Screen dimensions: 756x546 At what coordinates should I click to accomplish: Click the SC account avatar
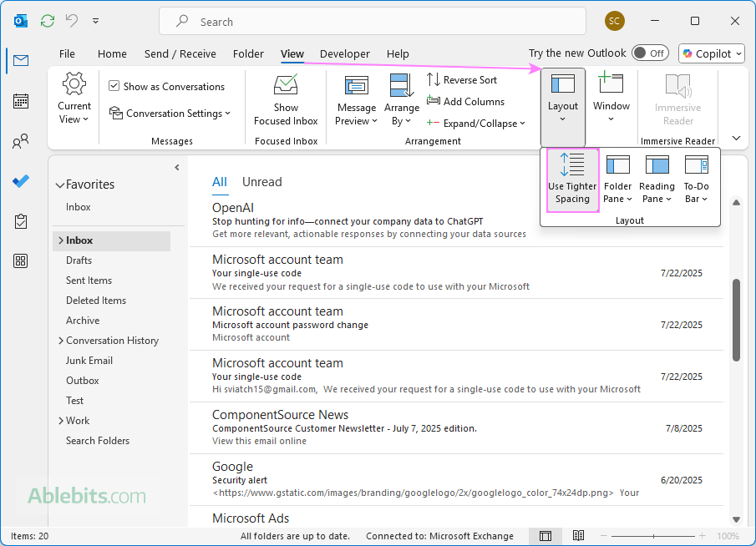(x=614, y=21)
